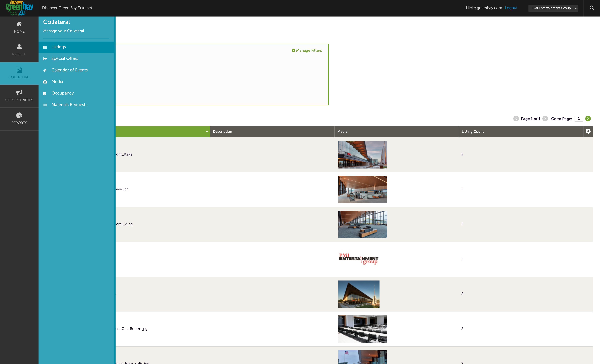
Task: Go to the previous page arrow
Action: point(516,119)
